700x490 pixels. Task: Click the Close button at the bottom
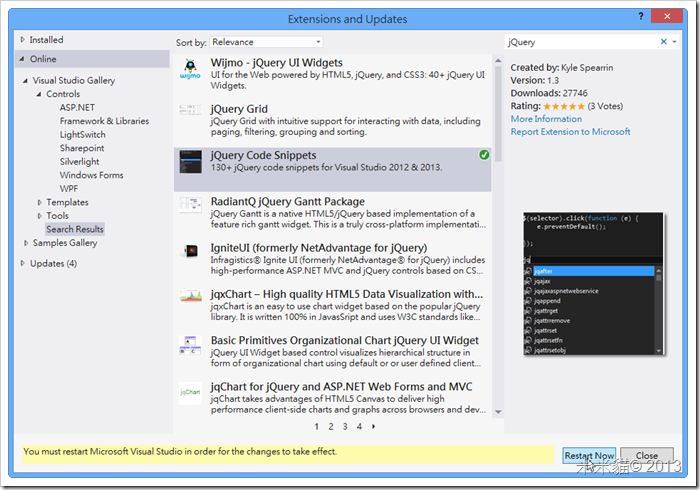click(646, 456)
